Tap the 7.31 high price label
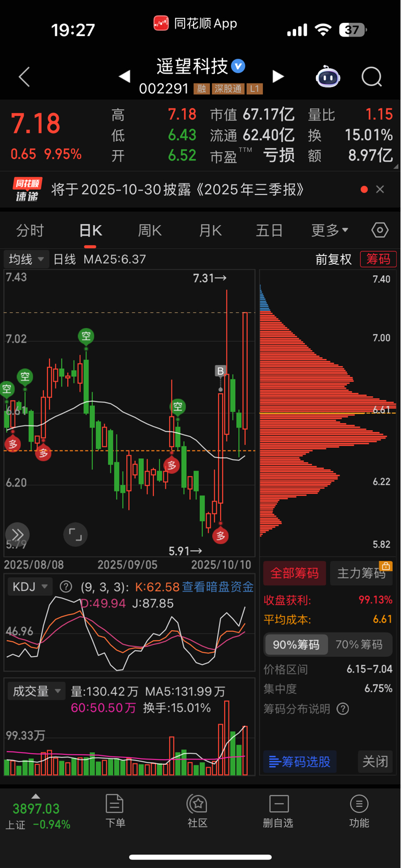This screenshot has height=868, width=401. (x=210, y=278)
